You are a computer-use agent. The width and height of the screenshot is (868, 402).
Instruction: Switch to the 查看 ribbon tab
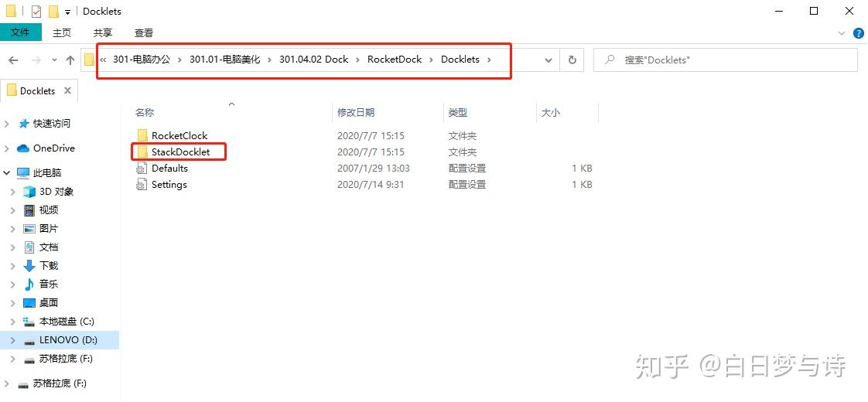click(x=144, y=33)
